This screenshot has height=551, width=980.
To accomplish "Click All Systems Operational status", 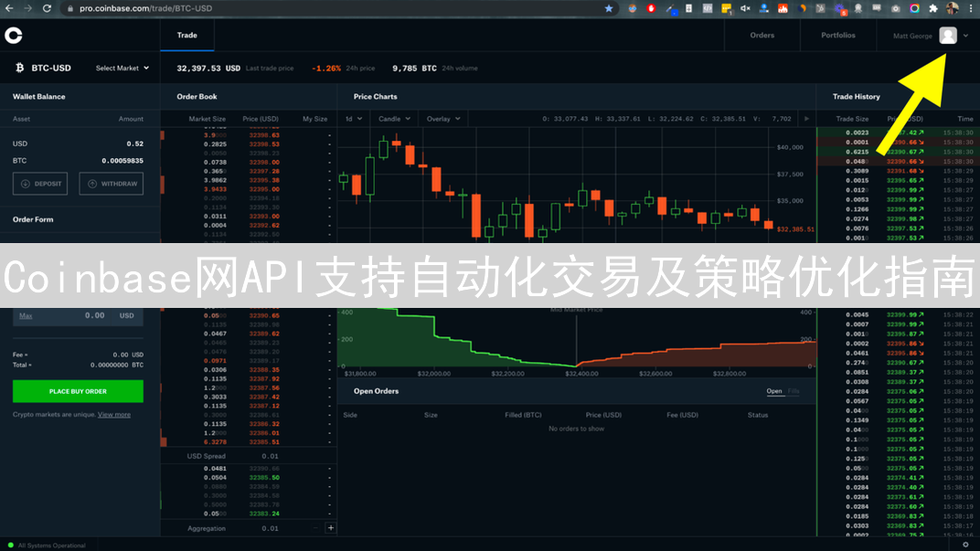I will [47, 546].
